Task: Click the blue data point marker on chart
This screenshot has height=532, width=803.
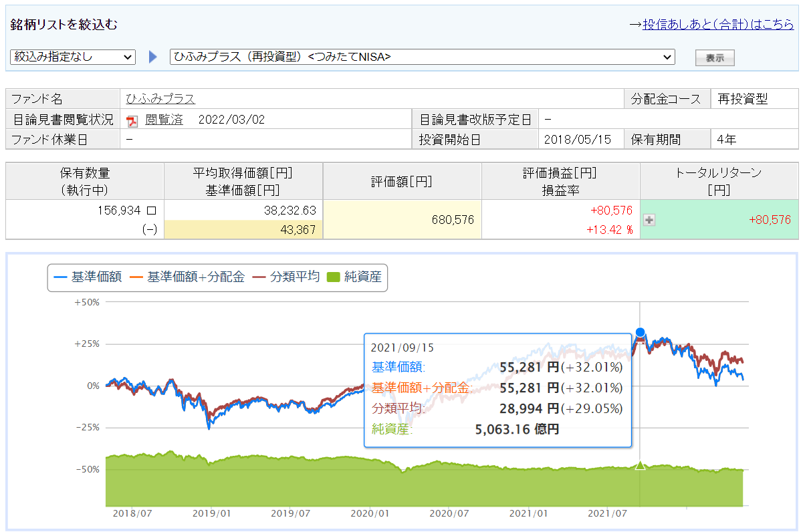Action: pyautogui.click(x=641, y=332)
